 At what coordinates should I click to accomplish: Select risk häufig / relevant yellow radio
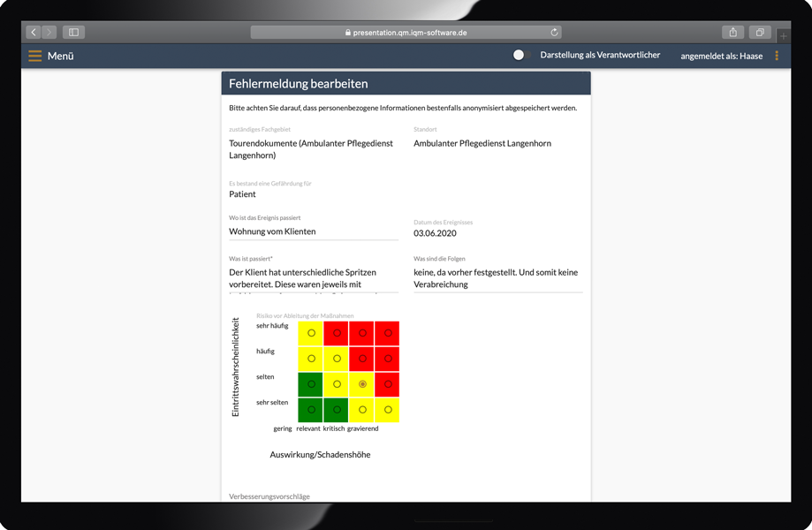(x=337, y=359)
